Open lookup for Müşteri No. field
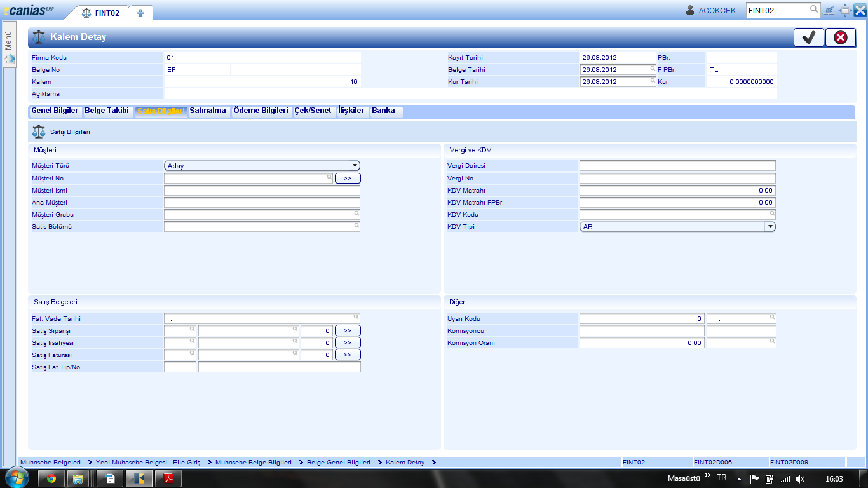 point(330,178)
